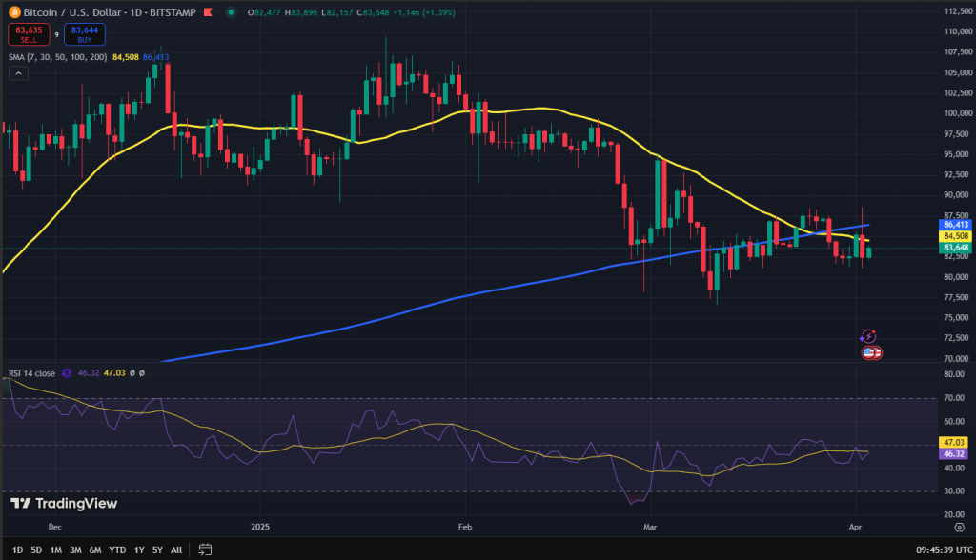Click the yellow 84,508 price axis label
The image size is (976, 560).
coord(955,236)
